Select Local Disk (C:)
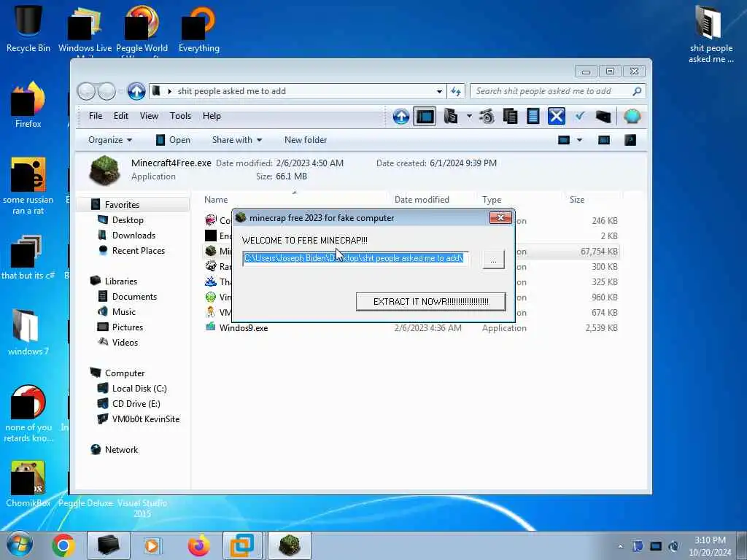The image size is (747, 560). 139,389
